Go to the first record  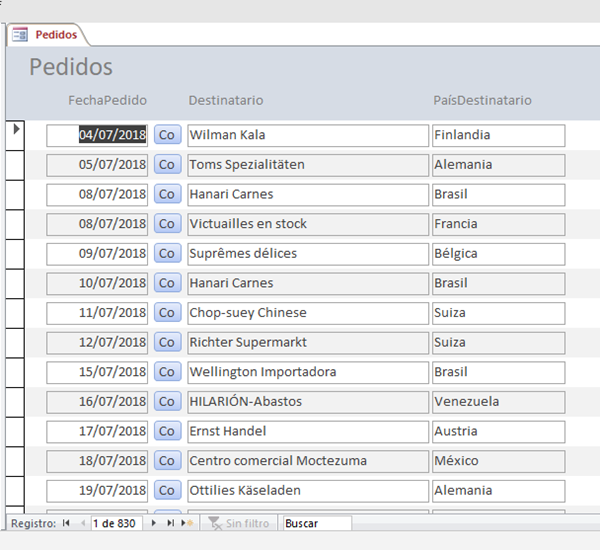pyautogui.click(x=66, y=523)
